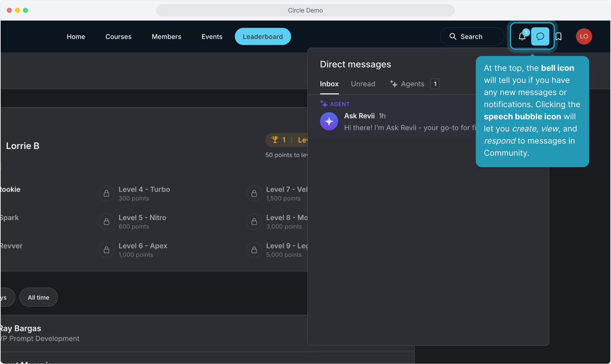Screen dimensions: 611x364
Task: Click the Ask Revii agent avatar
Action: coord(329,121)
